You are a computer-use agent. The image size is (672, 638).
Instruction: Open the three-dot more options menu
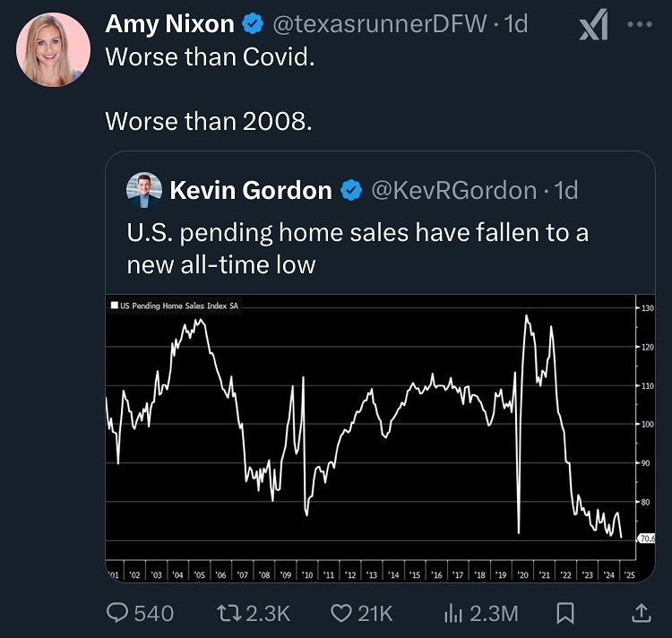[x=642, y=25]
